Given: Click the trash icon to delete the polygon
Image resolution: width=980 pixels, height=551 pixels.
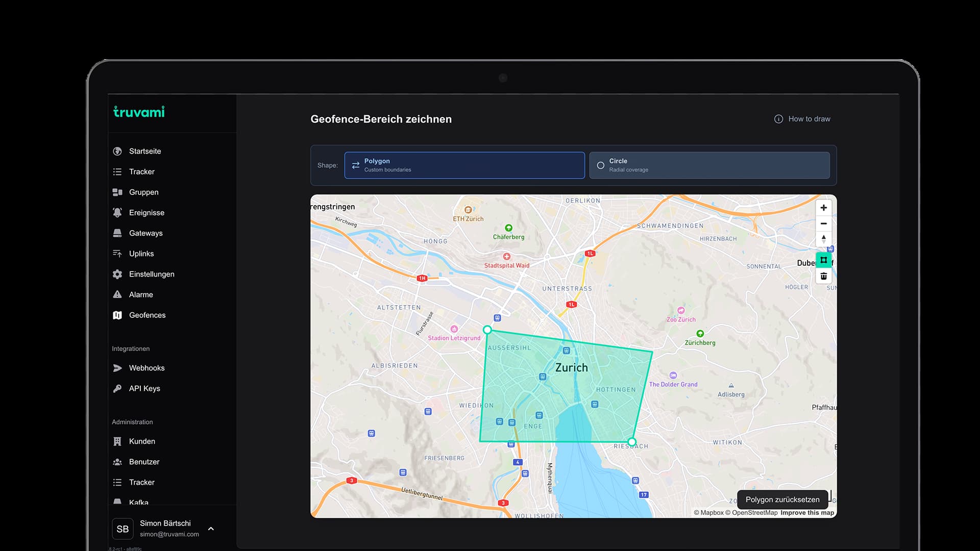Looking at the screenshot, I should click(823, 276).
